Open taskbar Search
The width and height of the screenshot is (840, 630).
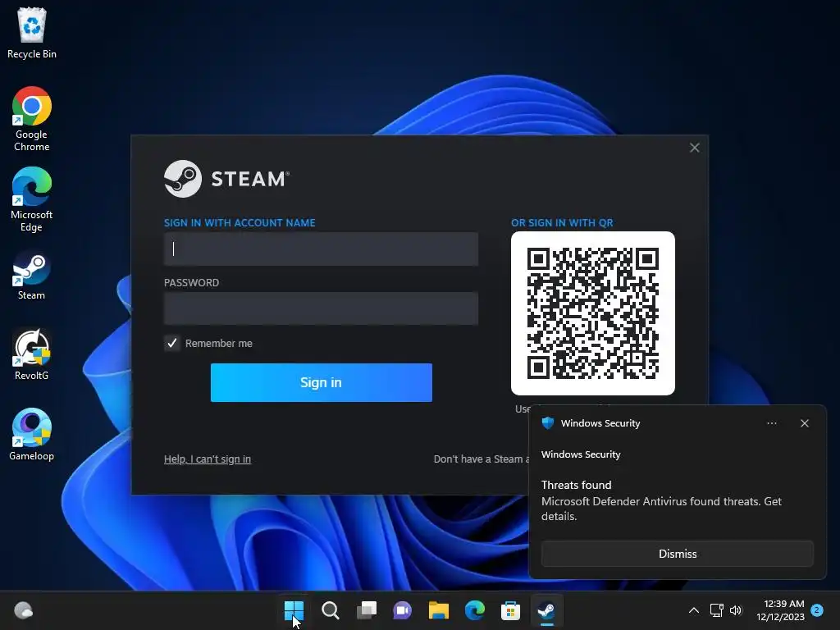point(330,610)
